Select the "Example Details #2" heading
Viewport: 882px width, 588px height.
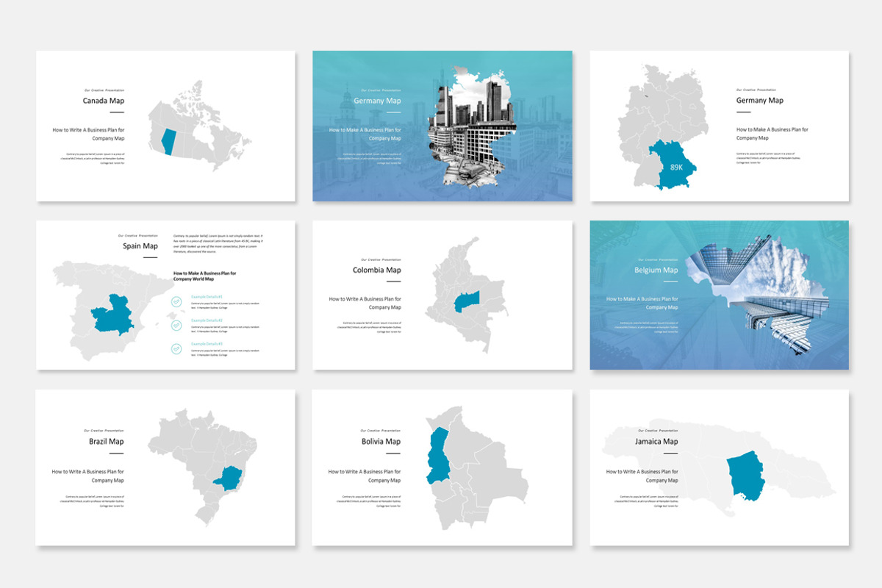pyautogui.click(x=207, y=320)
